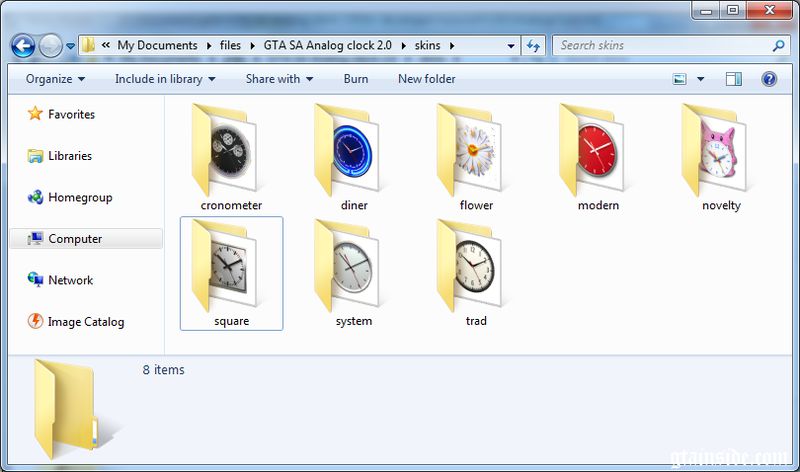Navigate to files in breadcrumb

point(230,45)
